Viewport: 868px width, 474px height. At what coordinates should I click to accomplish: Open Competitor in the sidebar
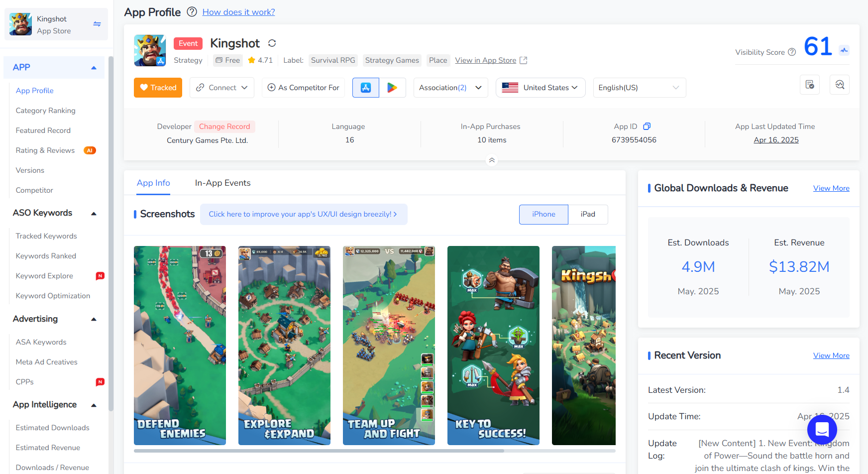point(34,190)
